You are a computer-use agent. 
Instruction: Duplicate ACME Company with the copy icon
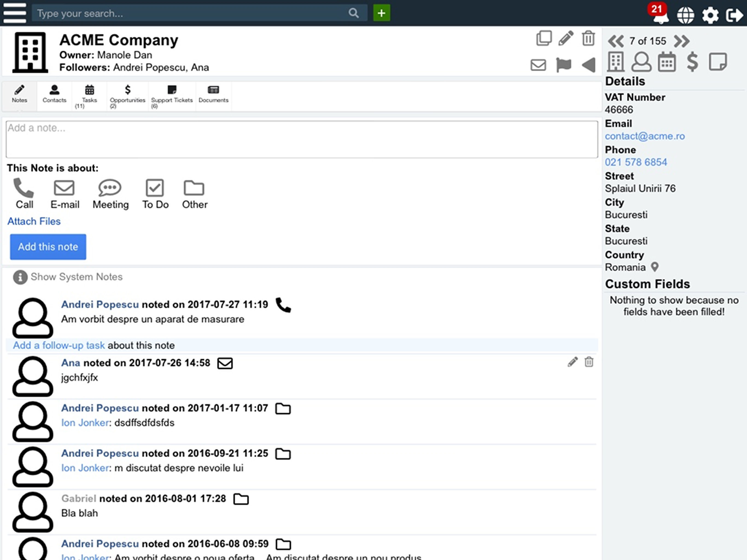tap(544, 38)
